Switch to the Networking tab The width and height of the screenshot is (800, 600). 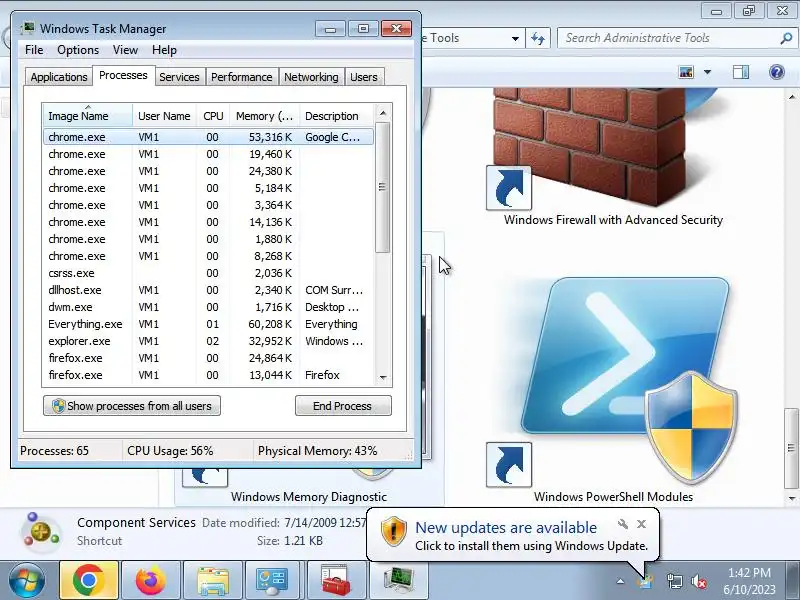[311, 77]
